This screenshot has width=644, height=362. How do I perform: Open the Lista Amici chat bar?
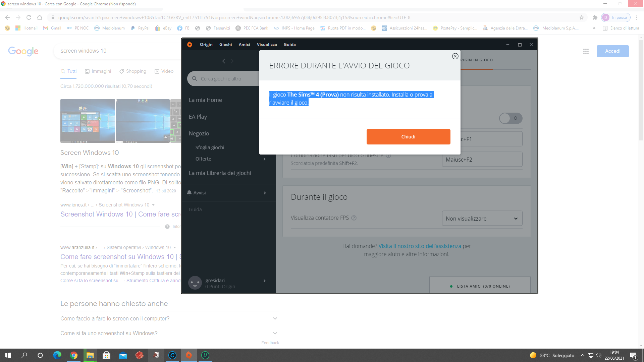(x=480, y=285)
